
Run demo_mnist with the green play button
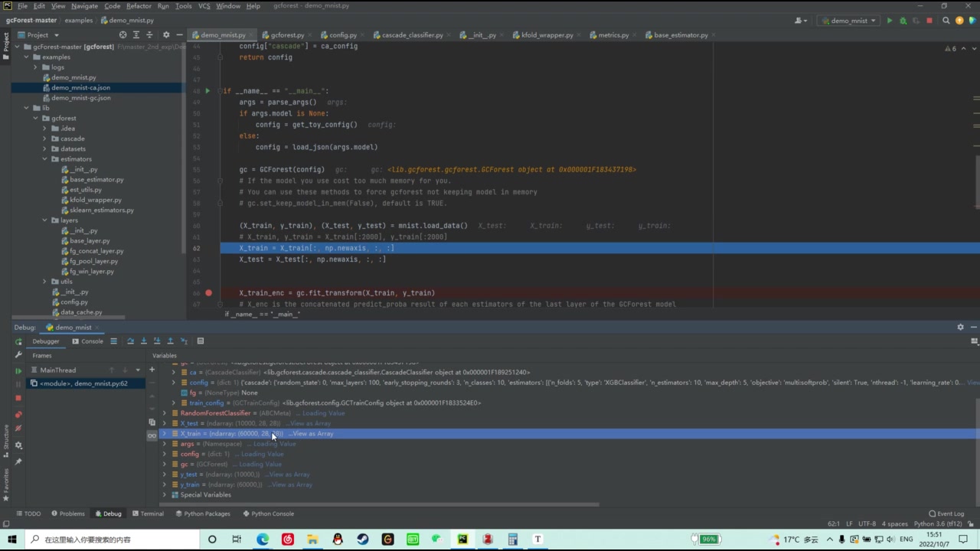(x=890, y=21)
